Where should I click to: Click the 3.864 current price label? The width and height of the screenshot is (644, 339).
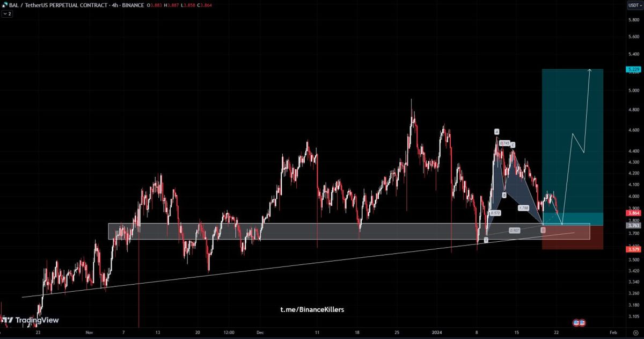(633, 213)
